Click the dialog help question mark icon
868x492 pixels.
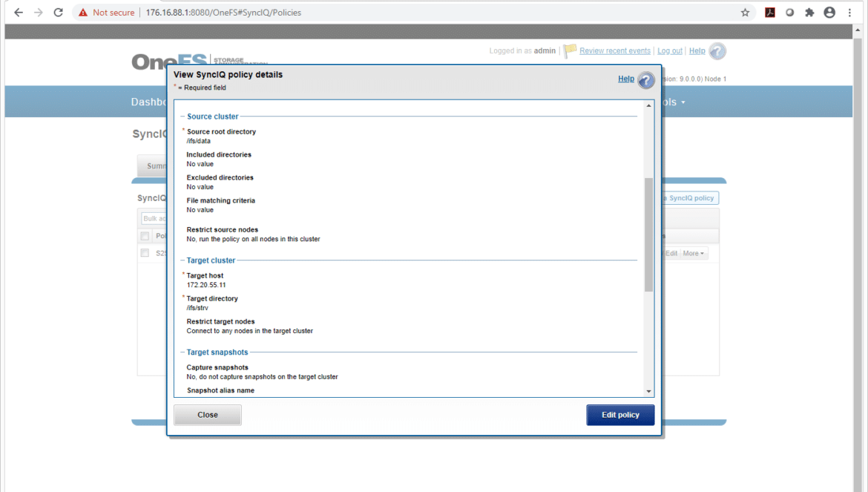[x=646, y=80]
